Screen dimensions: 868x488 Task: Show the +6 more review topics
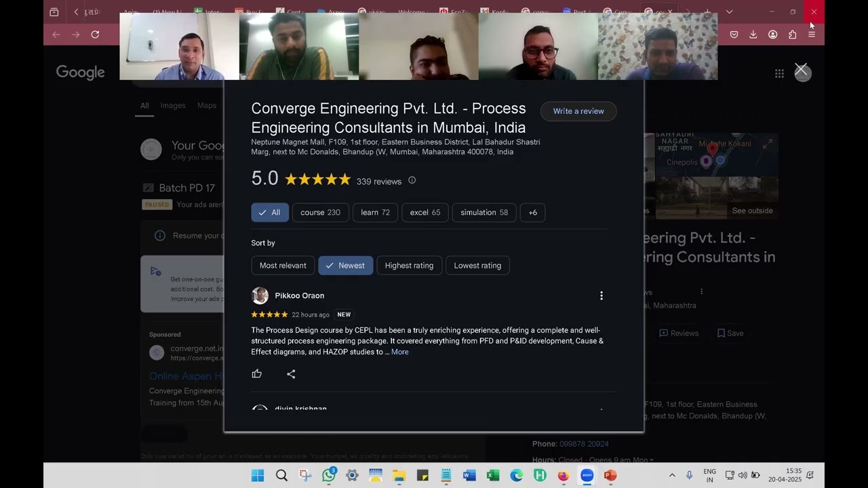[533, 212]
